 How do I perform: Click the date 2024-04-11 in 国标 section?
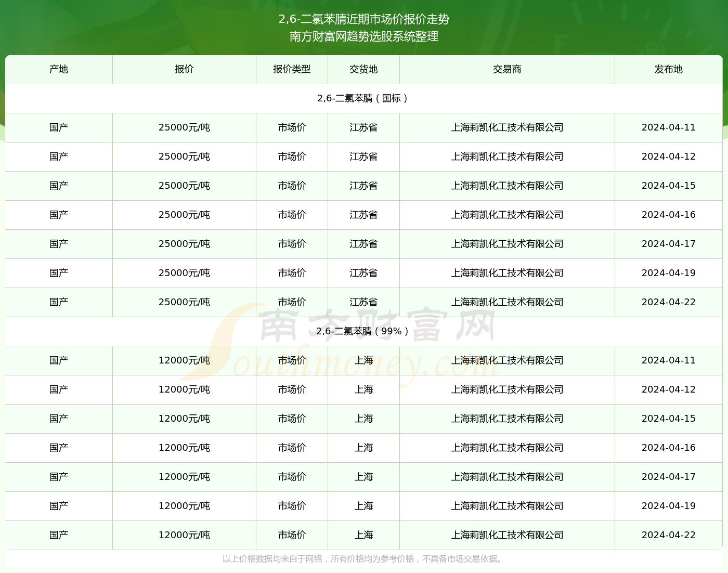[x=669, y=127]
